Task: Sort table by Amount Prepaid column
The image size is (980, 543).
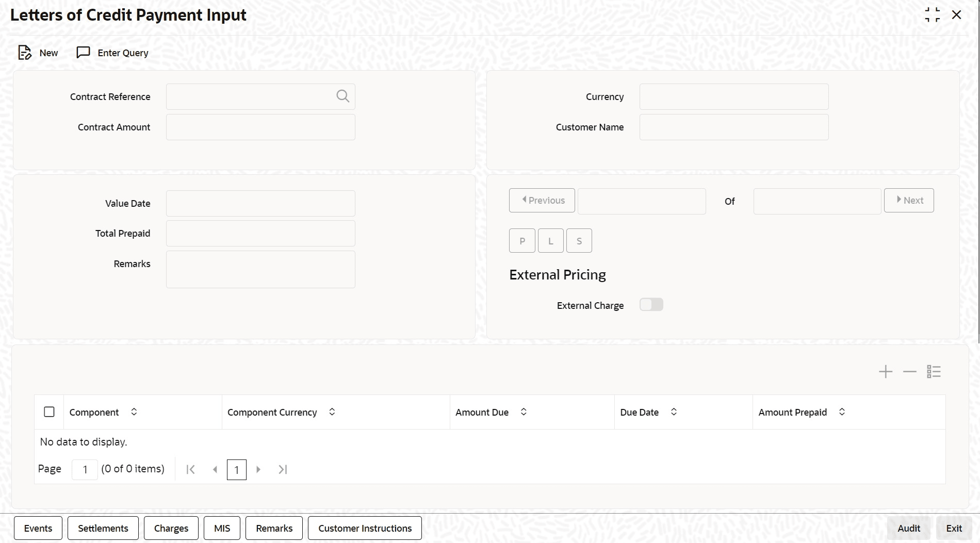Action: click(842, 412)
